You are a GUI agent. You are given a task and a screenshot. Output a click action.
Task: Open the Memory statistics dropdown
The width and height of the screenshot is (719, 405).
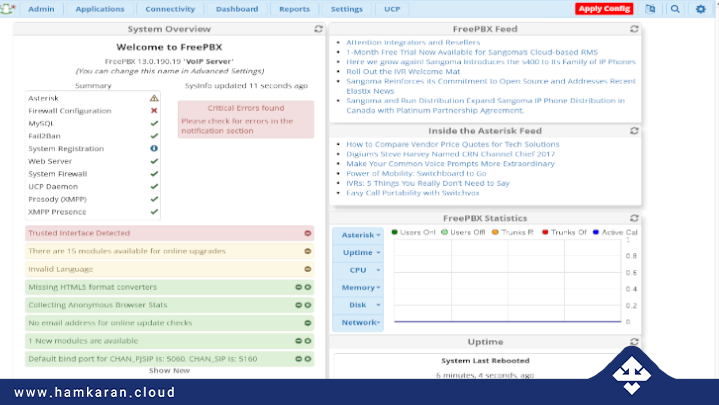358,288
